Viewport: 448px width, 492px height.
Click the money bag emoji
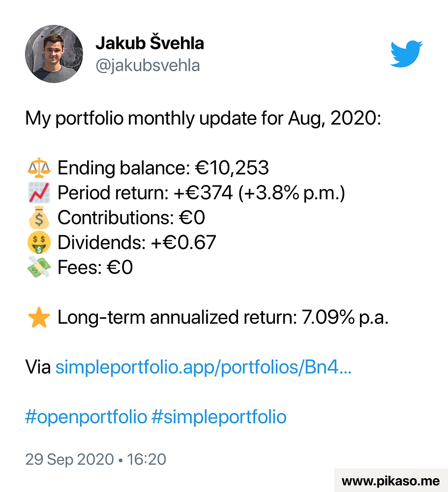pyautogui.click(x=39, y=217)
